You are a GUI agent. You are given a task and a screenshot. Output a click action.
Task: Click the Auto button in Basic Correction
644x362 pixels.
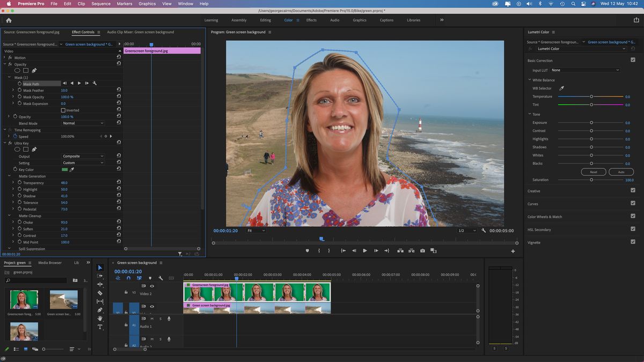coord(620,172)
